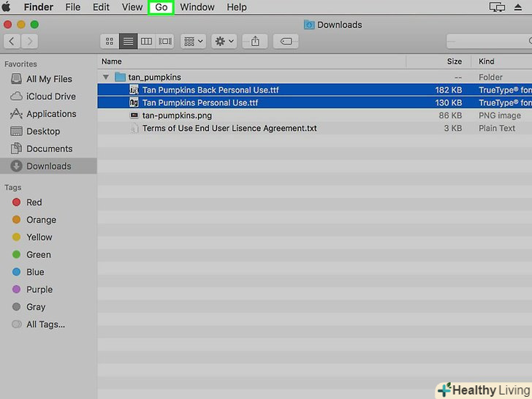Image resolution: width=532 pixels, height=399 pixels.
Task: Open Applications in sidebar
Action: 48,114
